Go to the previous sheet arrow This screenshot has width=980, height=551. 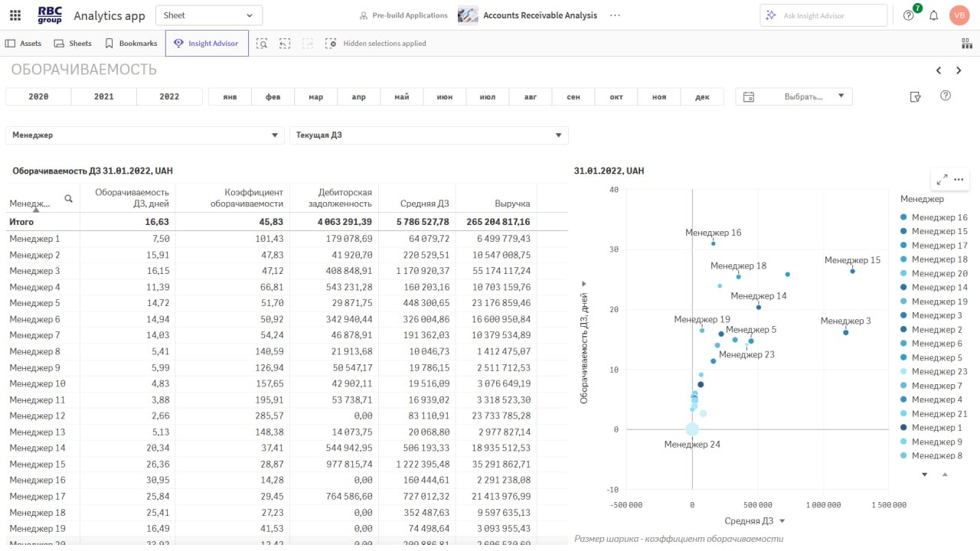click(939, 70)
